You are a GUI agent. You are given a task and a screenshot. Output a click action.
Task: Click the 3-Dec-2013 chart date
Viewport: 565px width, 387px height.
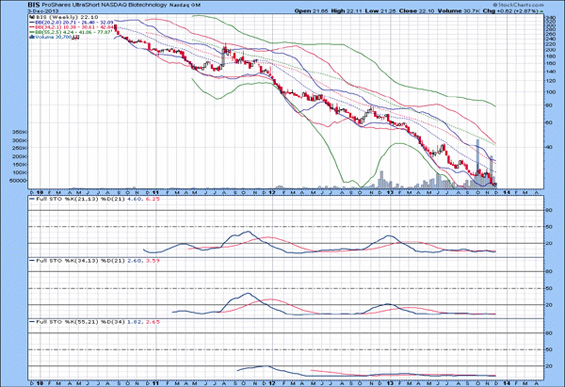coord(43,11)
